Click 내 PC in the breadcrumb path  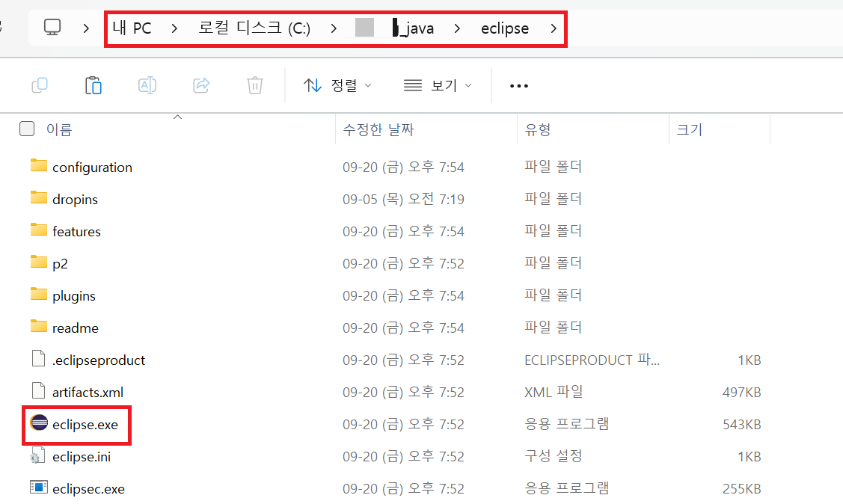click(132, 28)
